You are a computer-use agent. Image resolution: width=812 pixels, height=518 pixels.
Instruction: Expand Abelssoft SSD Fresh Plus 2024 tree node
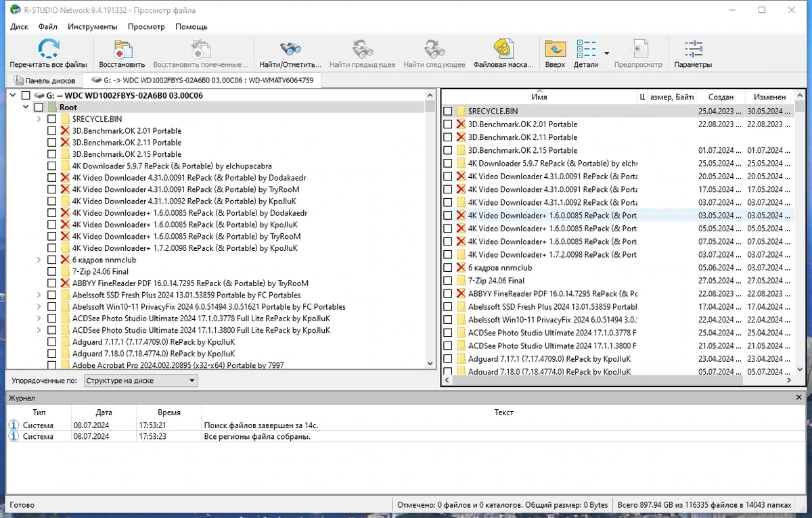[39, 295]
